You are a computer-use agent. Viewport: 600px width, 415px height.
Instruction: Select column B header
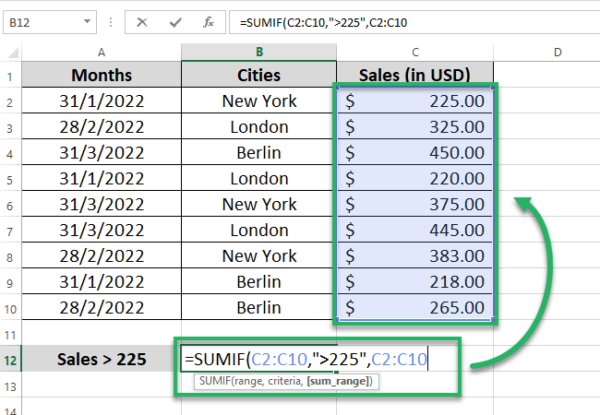259,52
